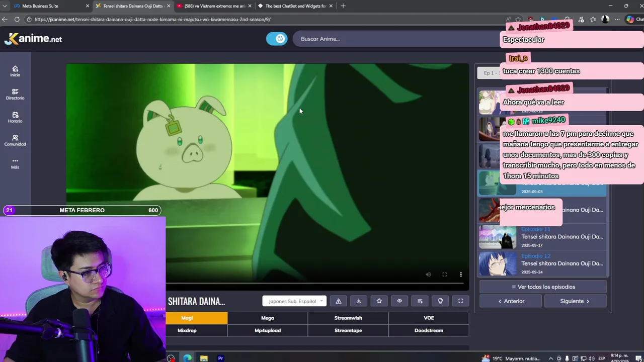
Task: Open the Ep 1 range selector
Action: tap(489, 73)
